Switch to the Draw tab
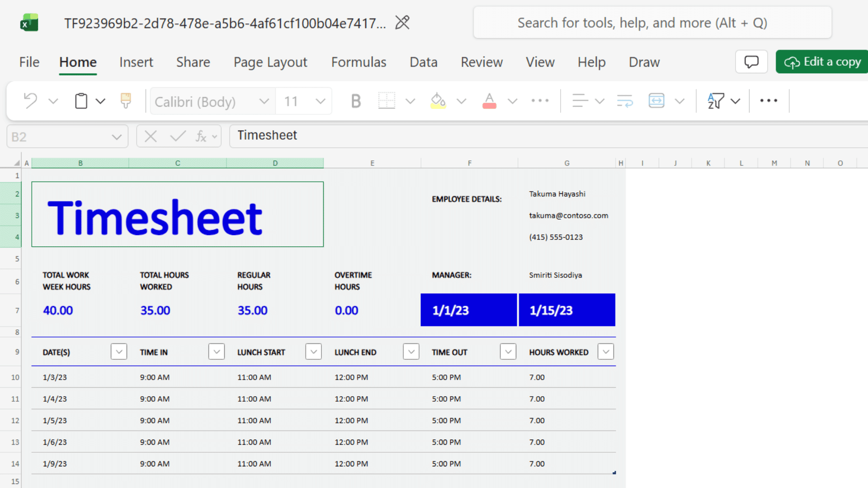868x488 pixels. pyautogui.click(x=644, y=62)
